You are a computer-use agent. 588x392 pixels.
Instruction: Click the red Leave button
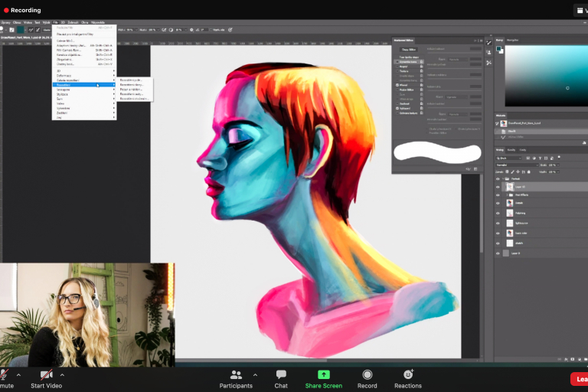[580, 378]
